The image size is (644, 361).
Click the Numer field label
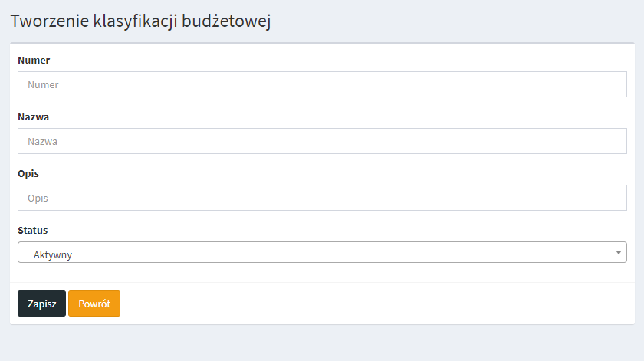click(33, 60)
